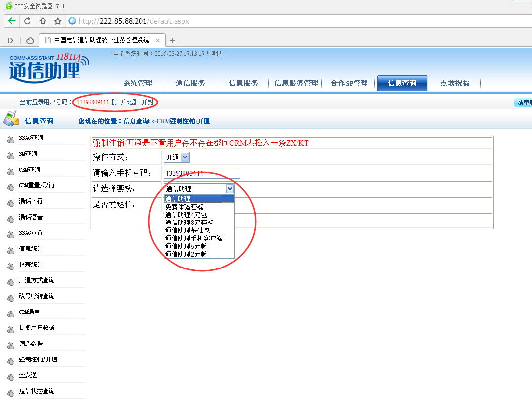The image size is (532, 402).
Task: Open the 操作方式 dropdown showing 开通
Action: click(177, 157)
